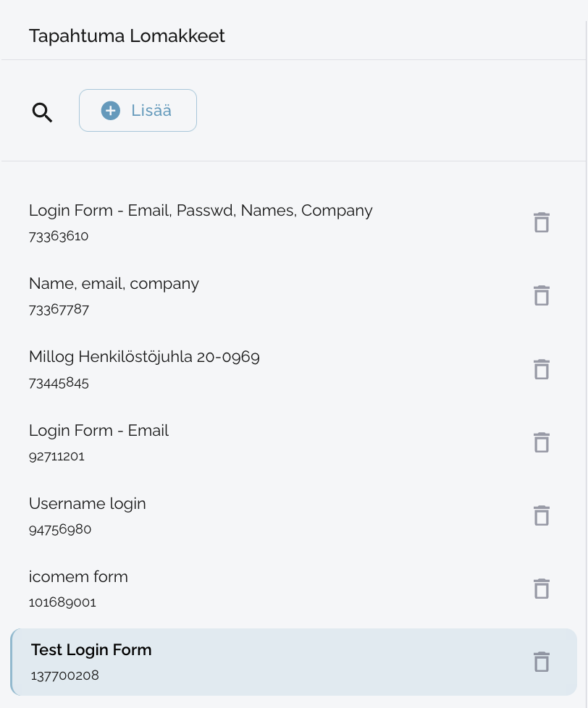Delete the Test Login Form entry
588x708 pixels.
pos(541,662)
